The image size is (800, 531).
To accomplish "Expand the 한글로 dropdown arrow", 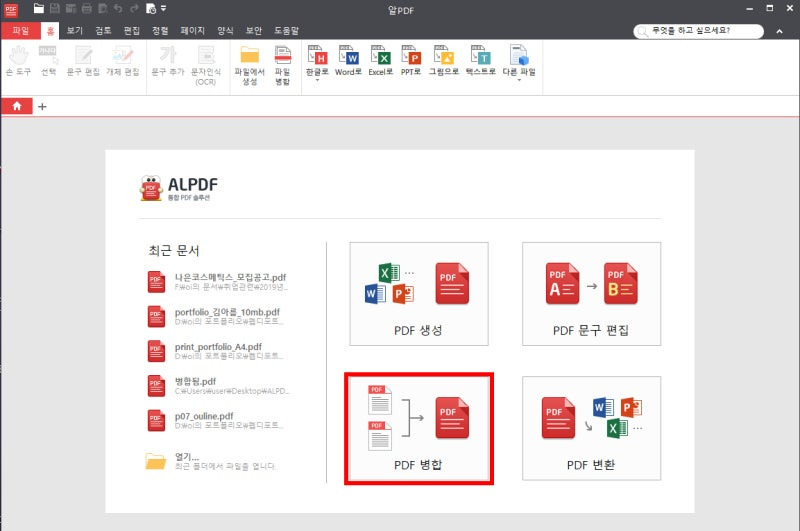I will (x=317, y=80).
